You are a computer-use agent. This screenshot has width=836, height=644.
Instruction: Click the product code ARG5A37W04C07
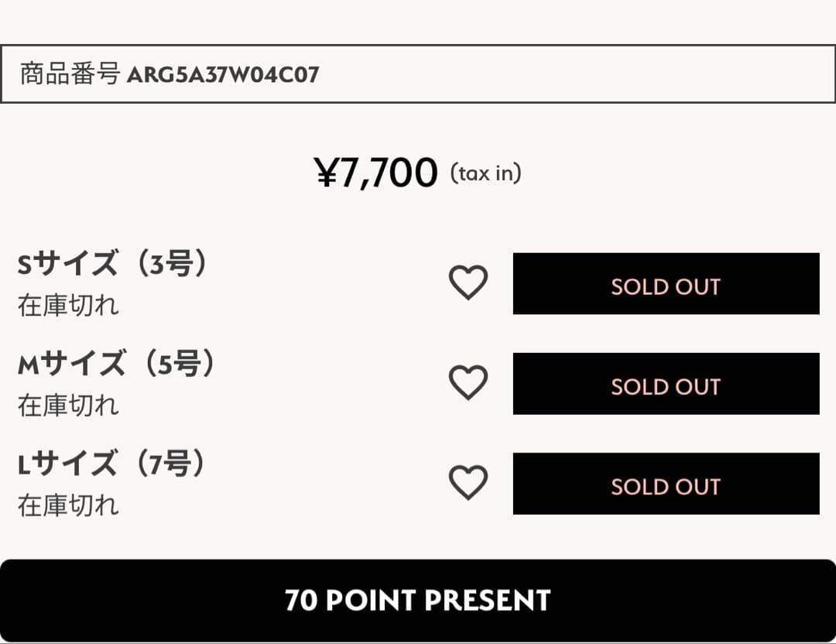coord(223,75)
